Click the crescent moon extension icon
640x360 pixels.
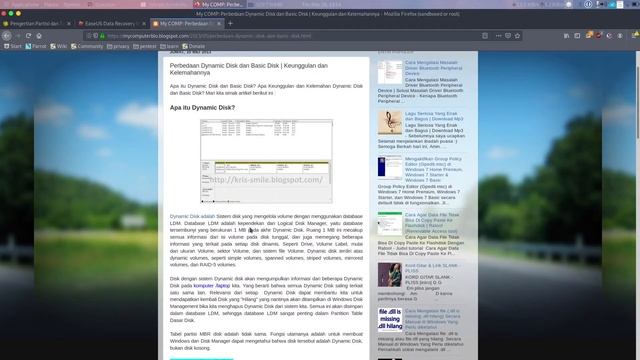click(x=609, y=36)
